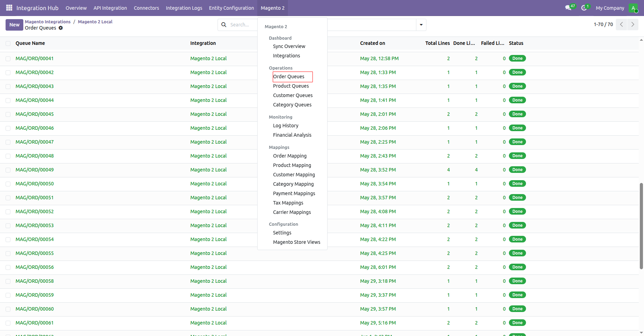Screen dimensions: 644x336
Task: Open Integration Logs top menu
Action: click(184, 8)
